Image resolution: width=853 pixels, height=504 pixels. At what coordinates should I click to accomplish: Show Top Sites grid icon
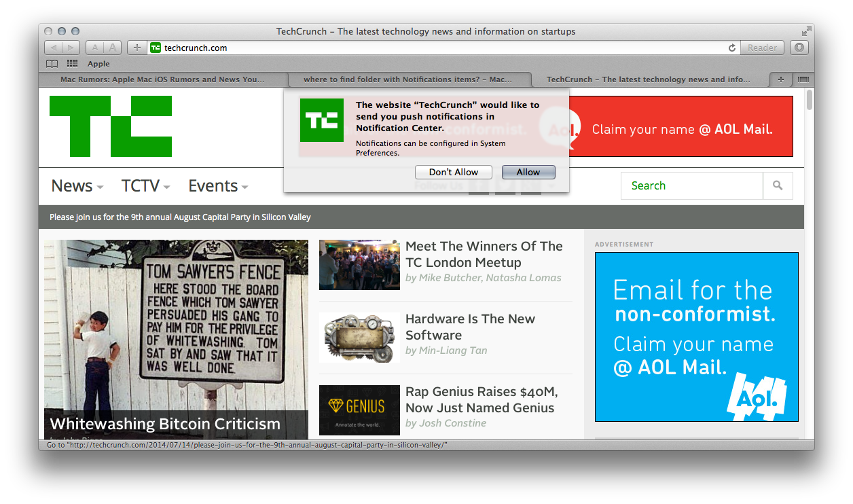pos(72,64)
